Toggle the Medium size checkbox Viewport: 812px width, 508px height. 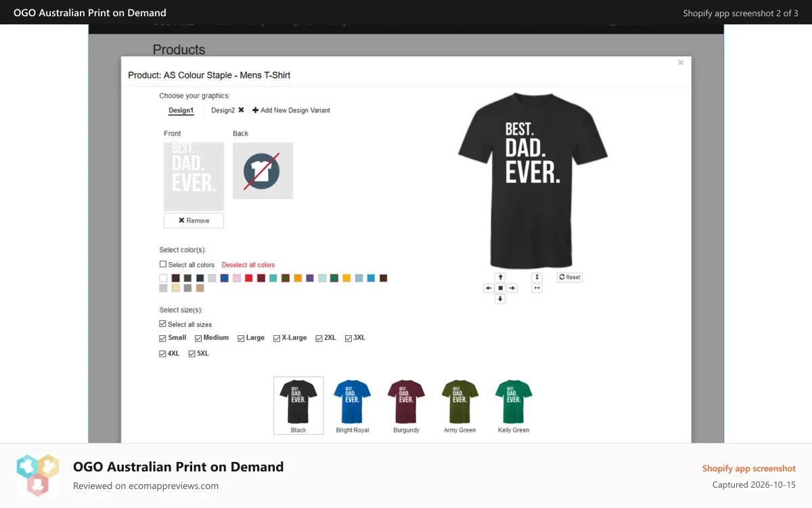pos(198,338)
